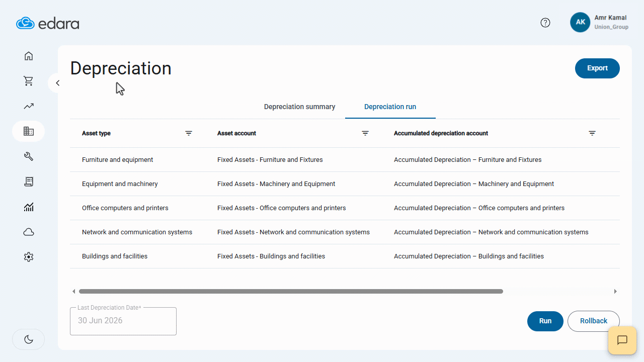
Task: Click Accumulated Depreciation – Furniture and Fixtures cell
Action: (x=468, y=160)
